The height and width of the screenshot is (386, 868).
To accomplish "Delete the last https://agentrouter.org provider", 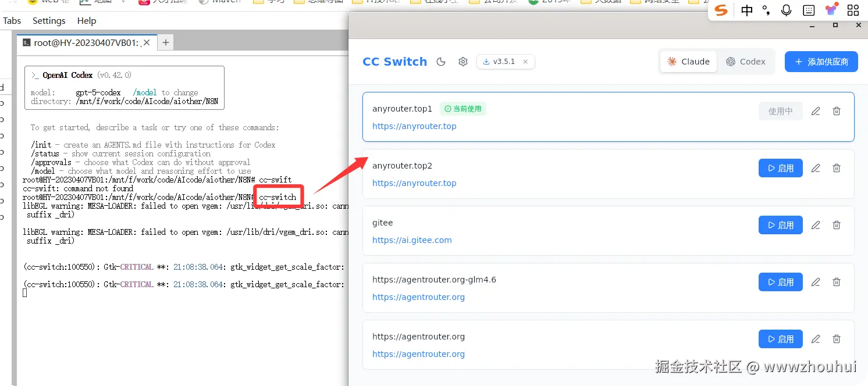I will 837,339.
